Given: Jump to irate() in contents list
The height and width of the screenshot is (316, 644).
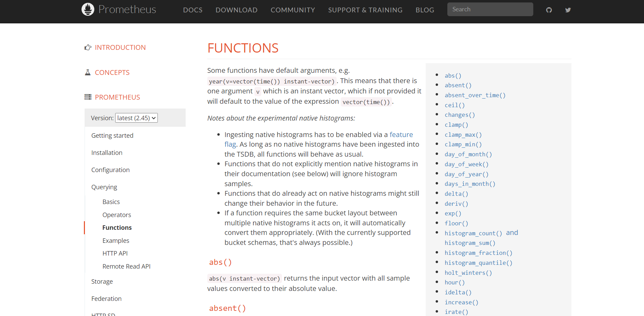Looking at the screenshot, I should (456, 312).
